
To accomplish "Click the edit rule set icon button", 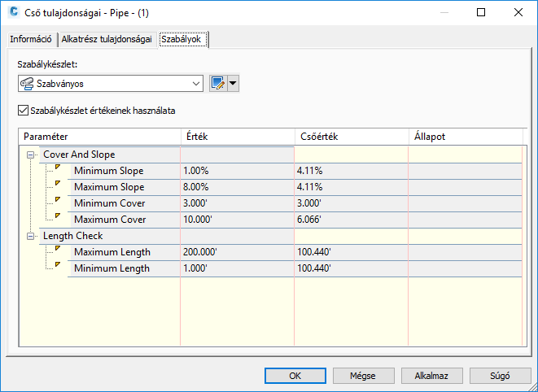I will point(217,83).
